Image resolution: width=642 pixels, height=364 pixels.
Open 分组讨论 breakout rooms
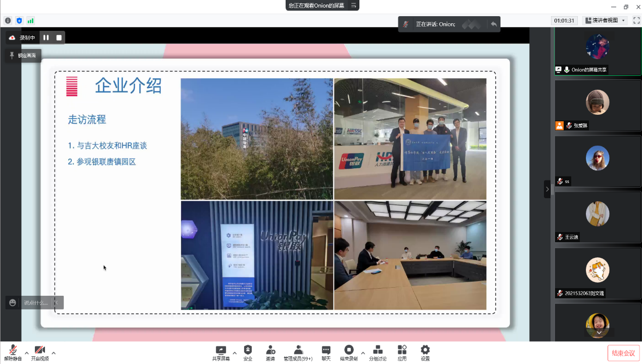coord(378,352)
